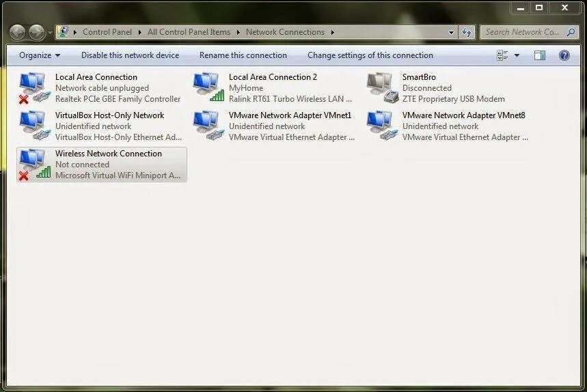
Task: Click the 'SmartBro' connection name
Action: (419, 76)
